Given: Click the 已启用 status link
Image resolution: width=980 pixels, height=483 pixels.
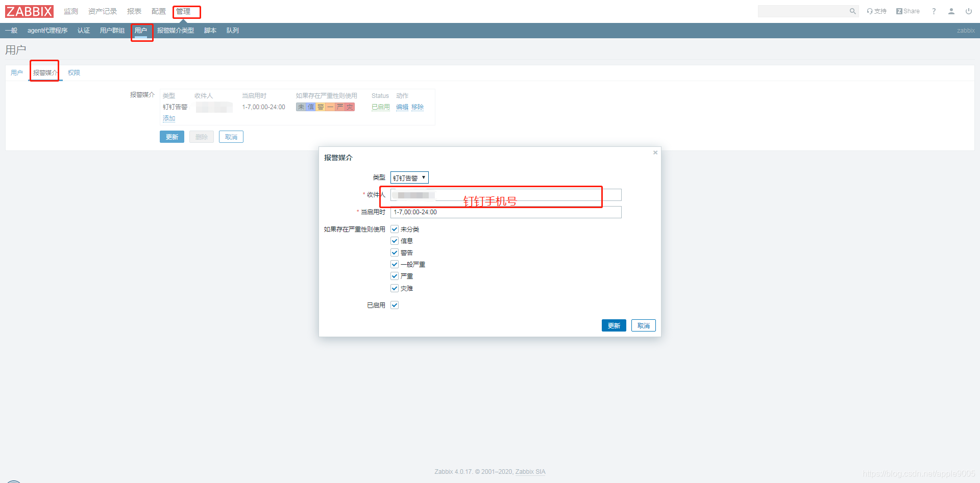Looking at the screenshot, I should click(381, 107).
